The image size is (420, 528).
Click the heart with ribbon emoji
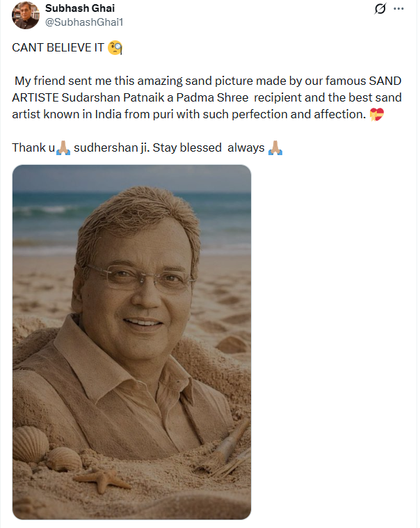[376, 115]
